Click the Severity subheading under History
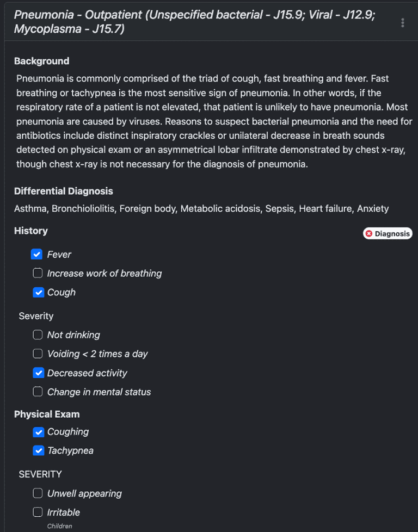 coord(36,316)
